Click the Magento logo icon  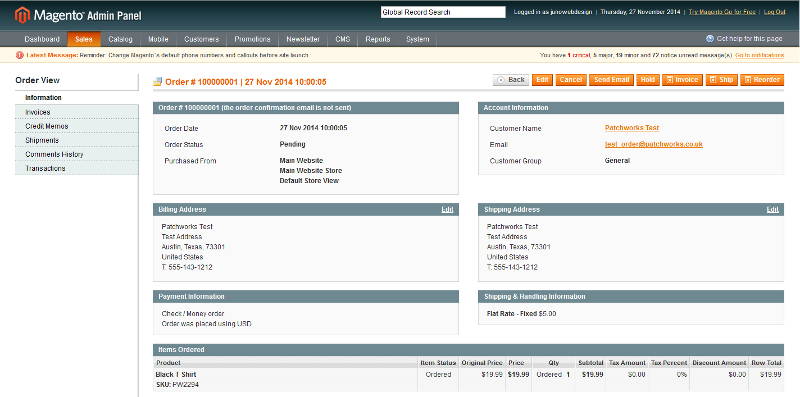click(x=22, y=15)
